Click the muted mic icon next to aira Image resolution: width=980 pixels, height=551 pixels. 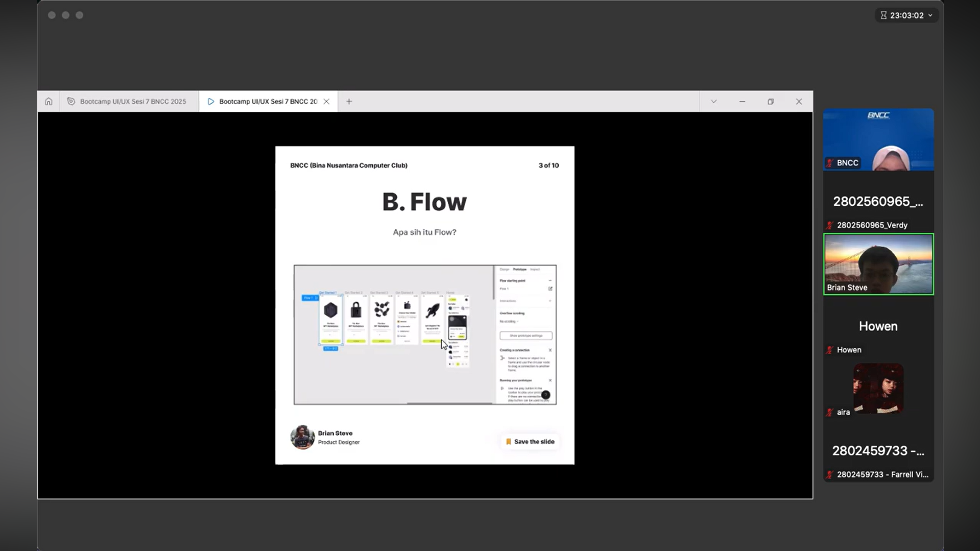point(830,413)
